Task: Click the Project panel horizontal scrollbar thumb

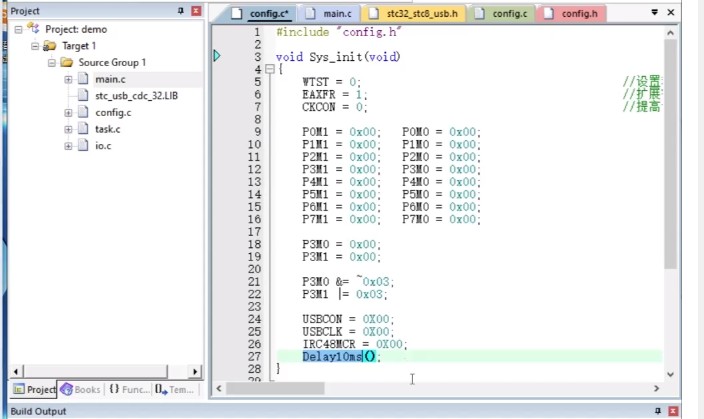Action: point(95,371)
